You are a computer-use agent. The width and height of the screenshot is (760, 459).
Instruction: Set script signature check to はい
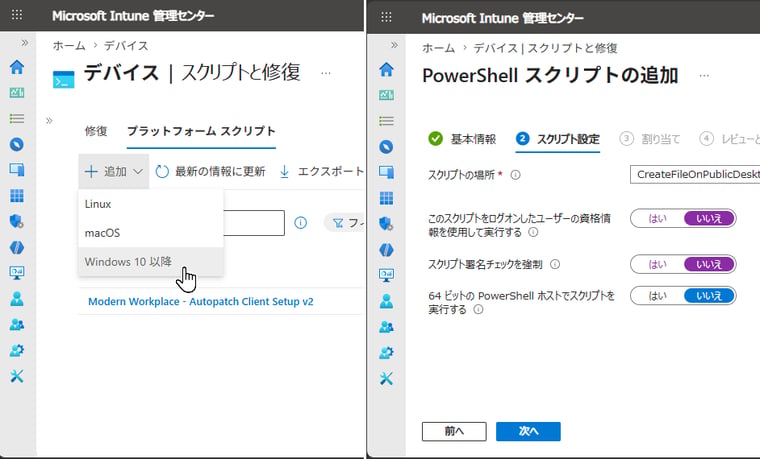coord(657,264)
